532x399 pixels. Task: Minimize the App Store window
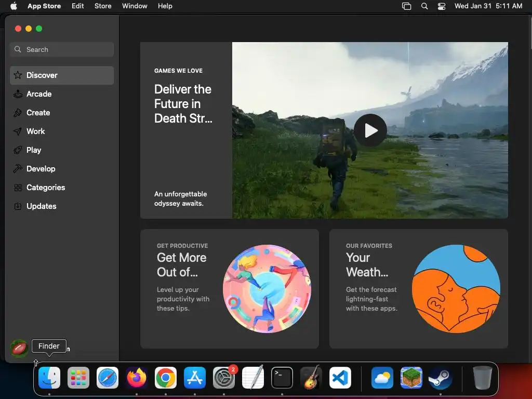(x=29, y=29)
